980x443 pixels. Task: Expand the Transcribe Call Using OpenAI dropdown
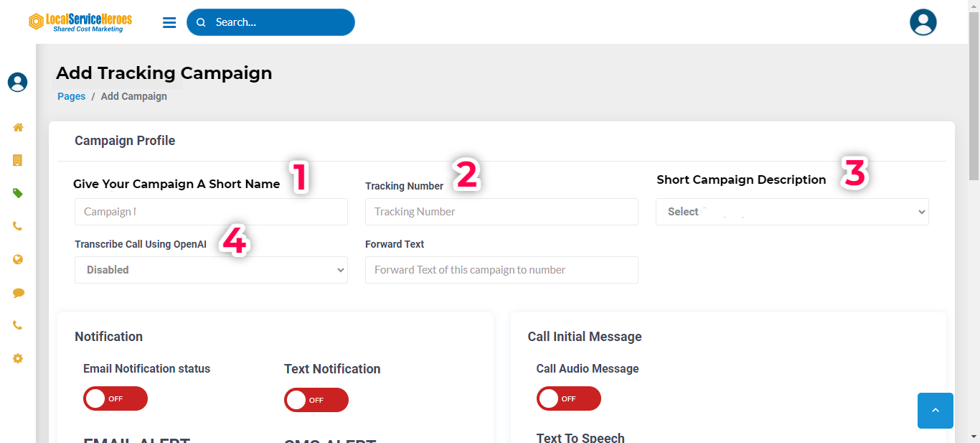(x=211, y=270)
